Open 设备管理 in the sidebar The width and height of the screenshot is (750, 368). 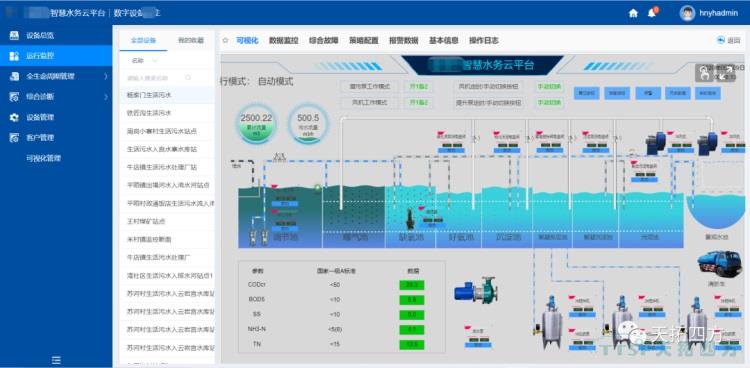tap(56, 117)
